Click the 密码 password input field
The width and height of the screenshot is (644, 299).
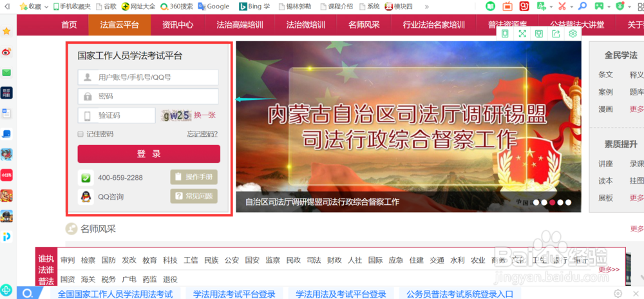tap(148, 97)
